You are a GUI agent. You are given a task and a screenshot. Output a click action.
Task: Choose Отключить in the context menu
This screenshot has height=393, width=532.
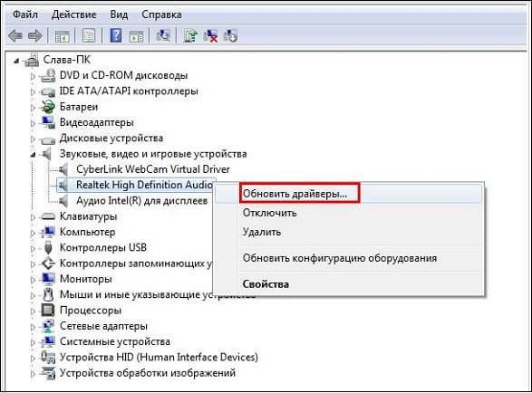pyautogui.click(x=270, y=213)
